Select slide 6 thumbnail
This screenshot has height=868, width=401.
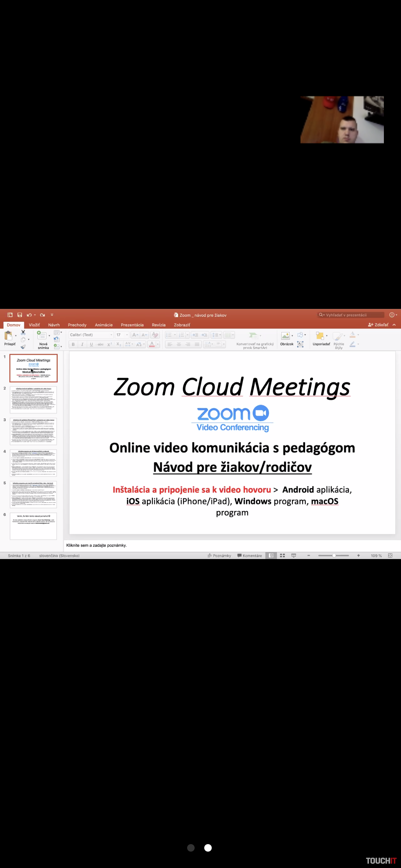point(34,526)
